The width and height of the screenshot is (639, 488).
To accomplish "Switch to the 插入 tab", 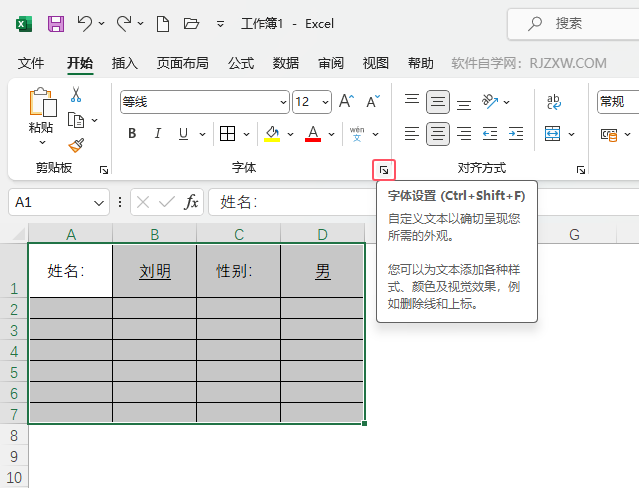I will [x=125, y=63].
